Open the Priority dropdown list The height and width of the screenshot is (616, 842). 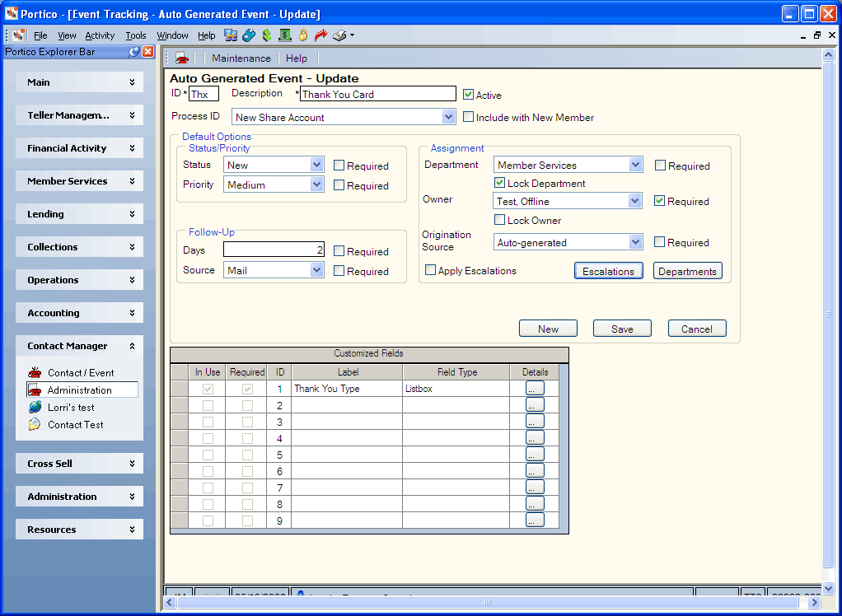point(317,184)
